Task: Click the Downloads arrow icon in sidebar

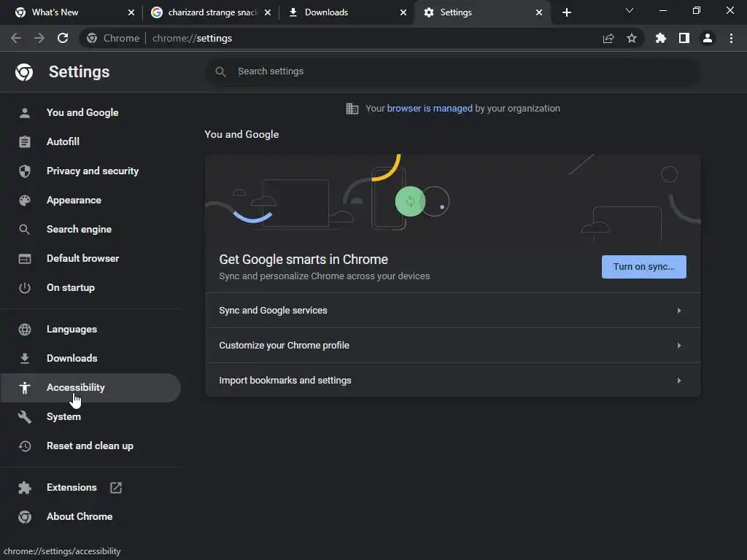Action: tap(25, 359)
